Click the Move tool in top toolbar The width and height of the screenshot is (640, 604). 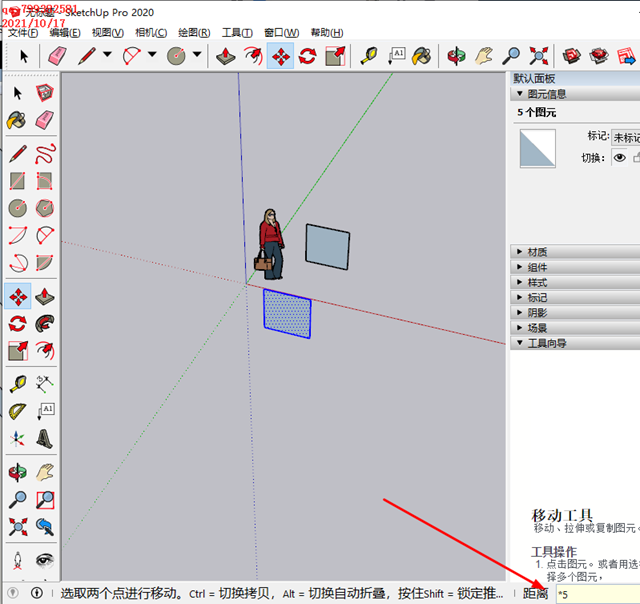pyautogui.click(x=280, y=56)
